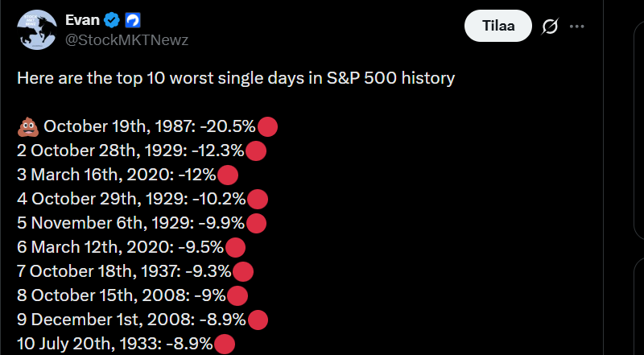Image resolution: width=644 pixels, height=355 pixels.
Task: Click the red circle after -9.9%
Action: pyautogui.click(x=257, y=223)
